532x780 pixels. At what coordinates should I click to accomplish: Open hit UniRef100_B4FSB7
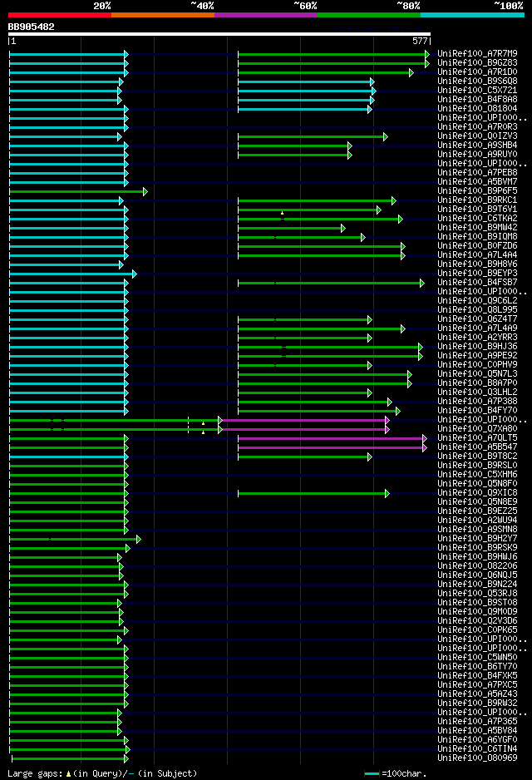click(477, 283)
